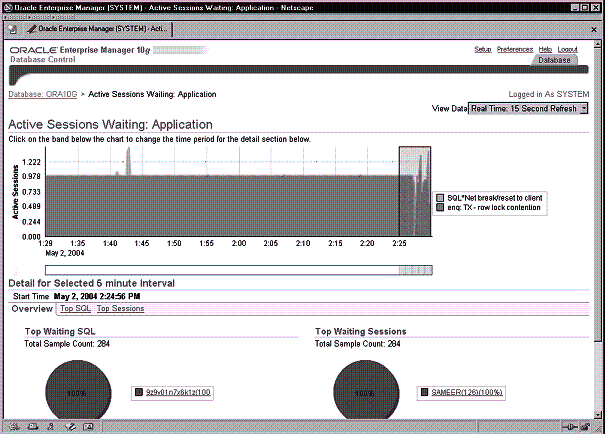The width and height of the screenshot is (605, 434).
Task: Close the tab with the X button
Action: click(x=594, y=29)
